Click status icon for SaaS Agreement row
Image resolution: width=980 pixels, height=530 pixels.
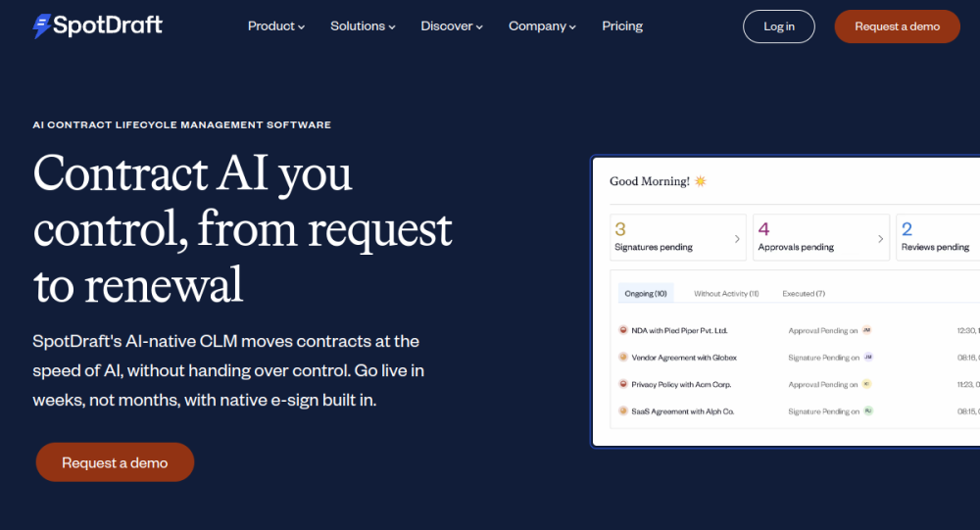tap(623, 410)
